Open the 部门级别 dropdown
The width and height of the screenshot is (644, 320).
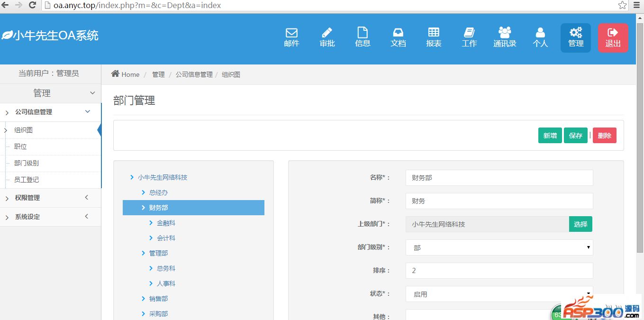pyautogui.click(x=499, y=247)
